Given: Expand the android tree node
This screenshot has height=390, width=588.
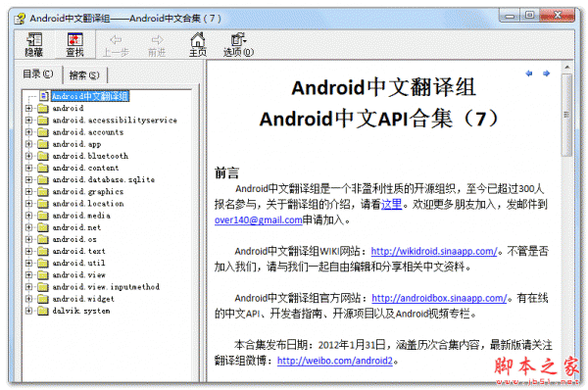Looking at the screenshot, I should point(28,109).
